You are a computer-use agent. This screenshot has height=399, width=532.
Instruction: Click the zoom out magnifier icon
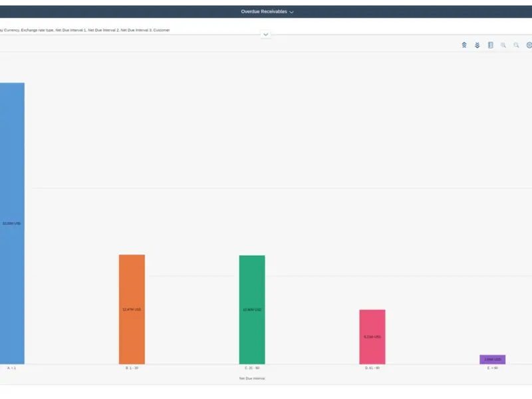pos(516,45)
